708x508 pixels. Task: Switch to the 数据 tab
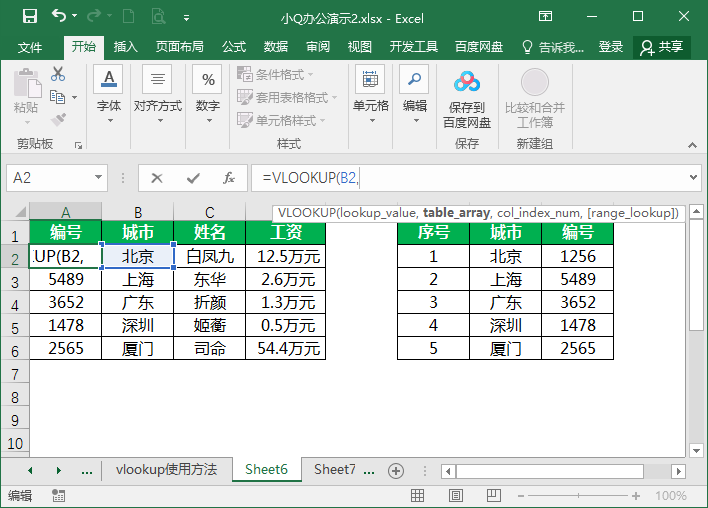pos(275,47)
